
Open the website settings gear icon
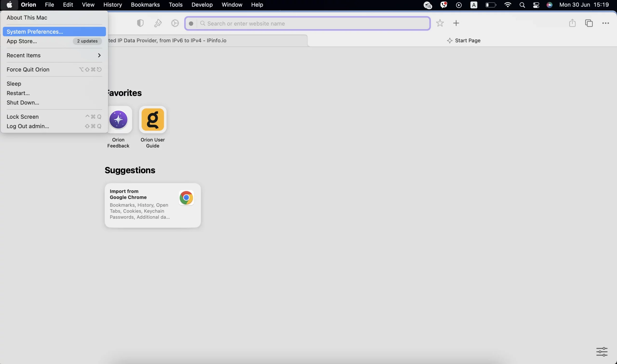click(175, 23)
